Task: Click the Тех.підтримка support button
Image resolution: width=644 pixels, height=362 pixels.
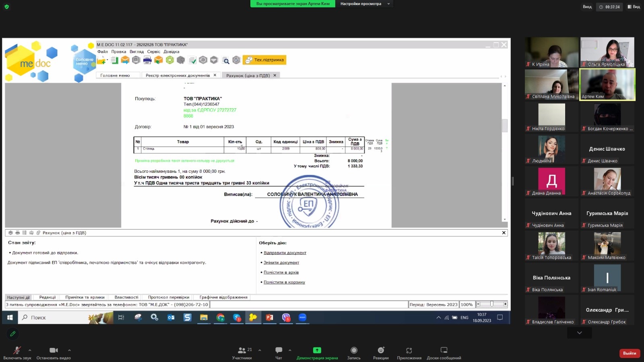Action: [264, 60]
